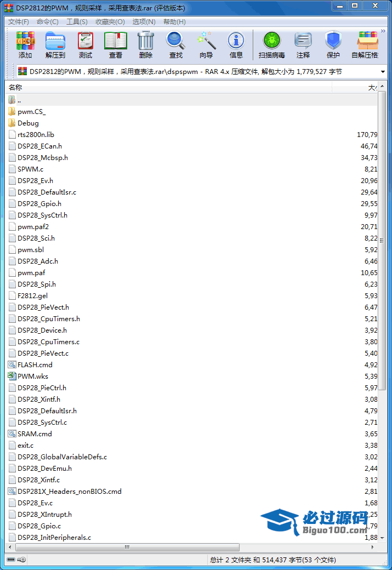Select file pwm.sbl
The height and width of the screenshot is (570, 392).
coord(31,250)
